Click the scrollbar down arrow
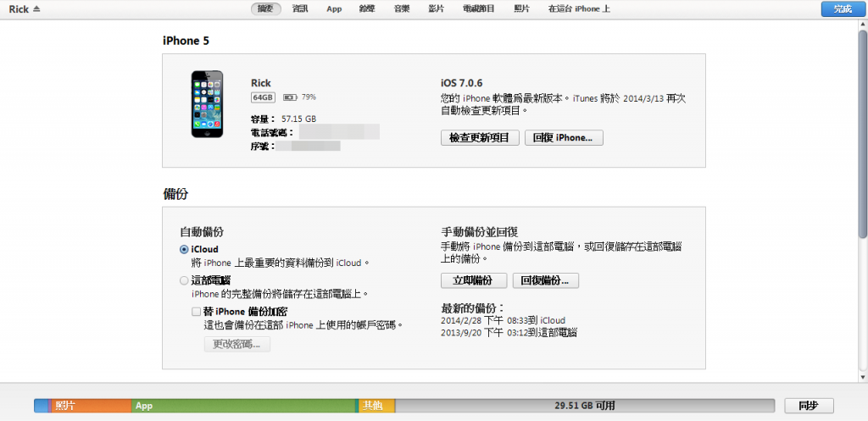This screenshot has height=421, width=868. coord(862,376)
